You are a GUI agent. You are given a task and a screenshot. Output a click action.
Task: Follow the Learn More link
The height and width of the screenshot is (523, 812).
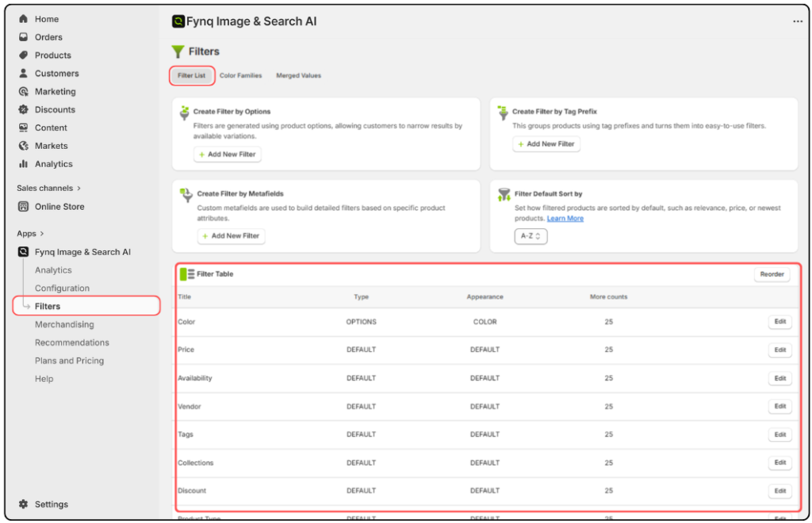coord(565,218)
